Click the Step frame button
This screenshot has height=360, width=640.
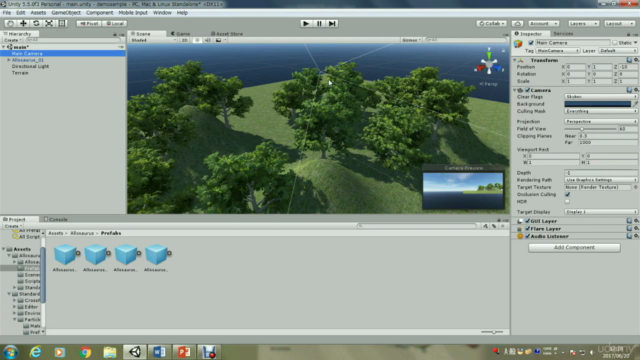[332, 24]
